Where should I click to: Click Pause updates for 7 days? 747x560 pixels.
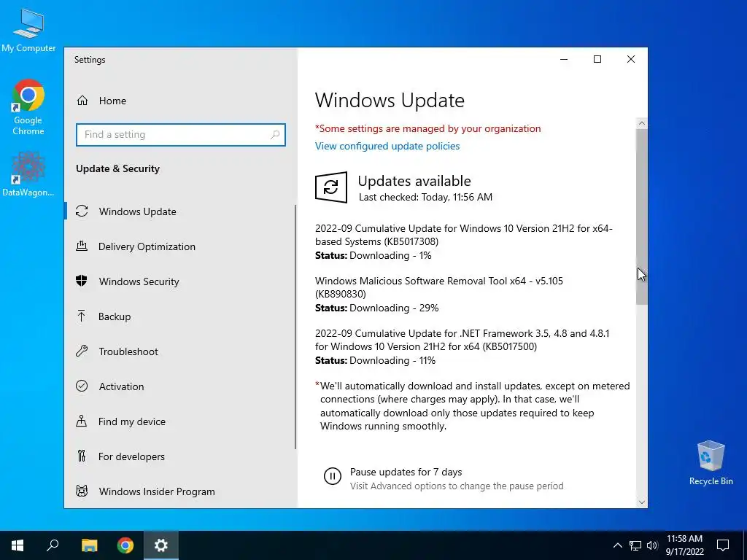coord(406,472)
